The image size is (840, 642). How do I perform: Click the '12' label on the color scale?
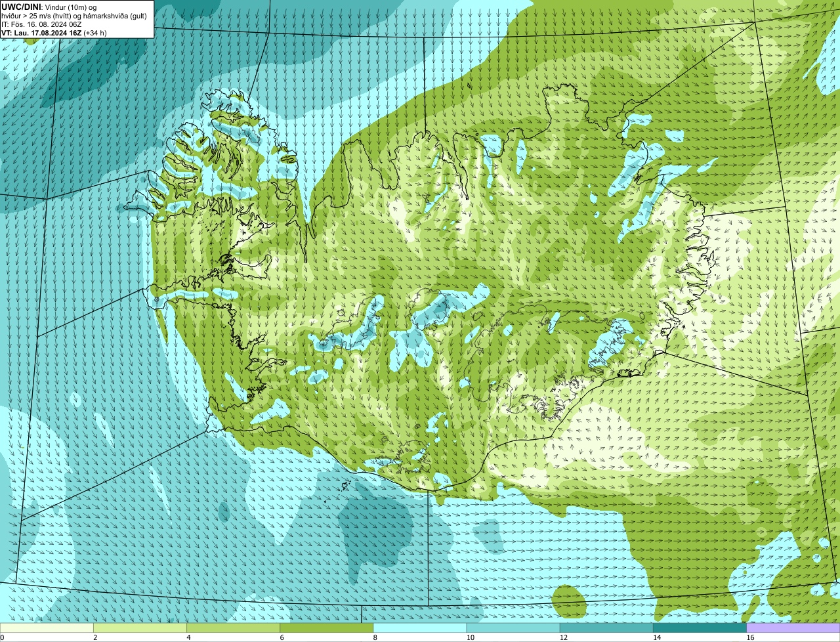[x=563, y=637]
